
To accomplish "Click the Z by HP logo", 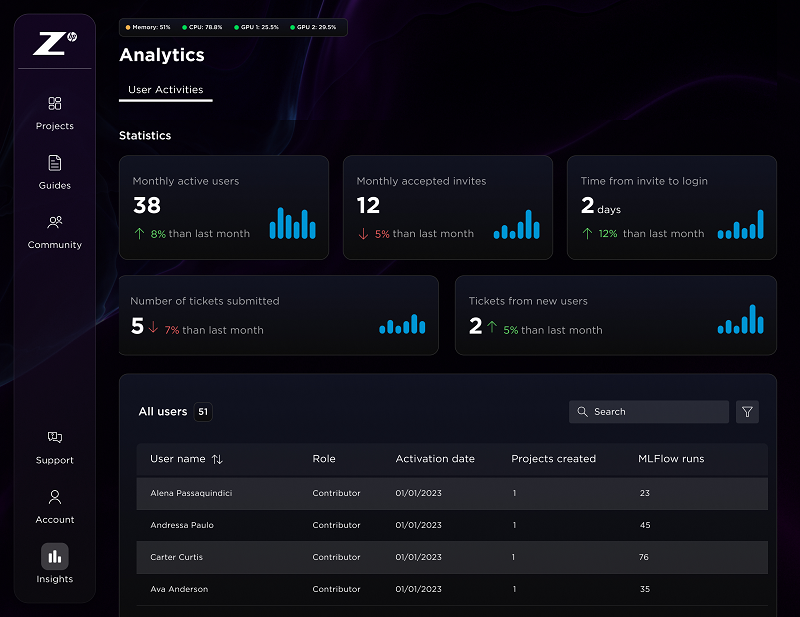I will [x=55, y=43].
